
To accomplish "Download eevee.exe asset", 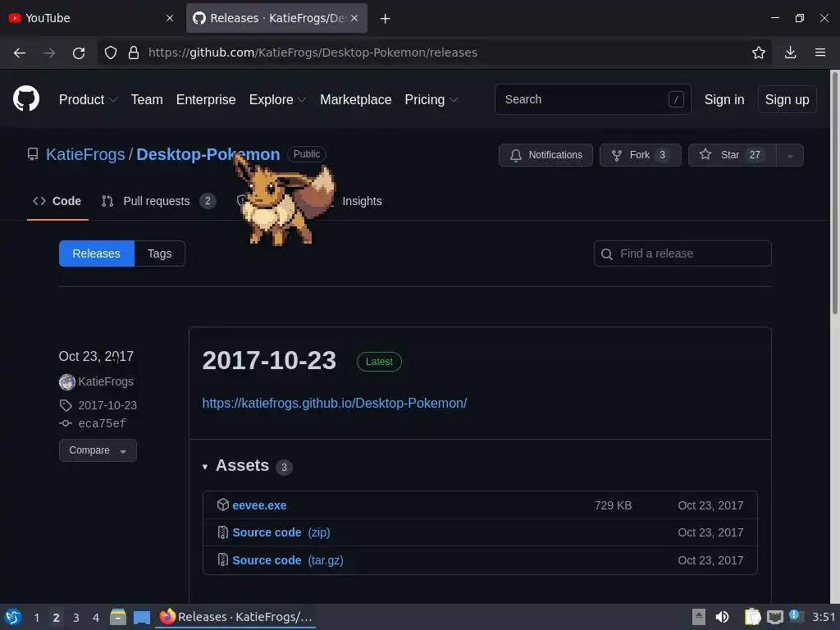I will (259, 505).
